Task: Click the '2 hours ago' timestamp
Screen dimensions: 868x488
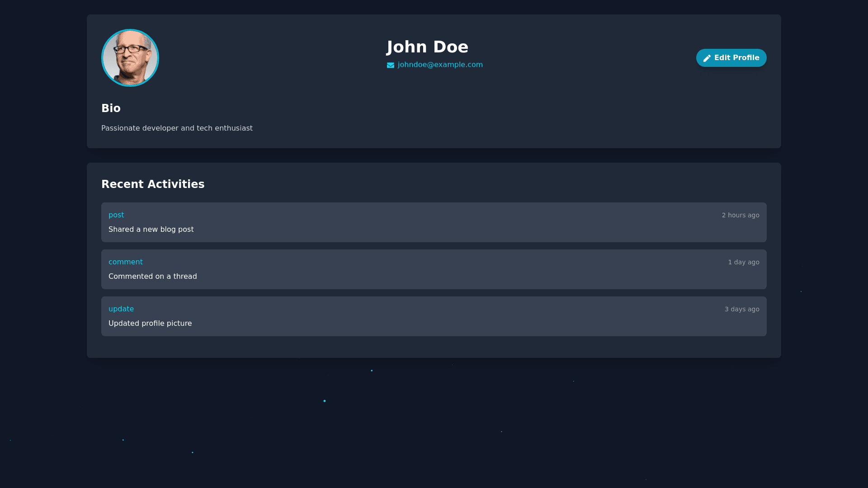Action: 740,216
